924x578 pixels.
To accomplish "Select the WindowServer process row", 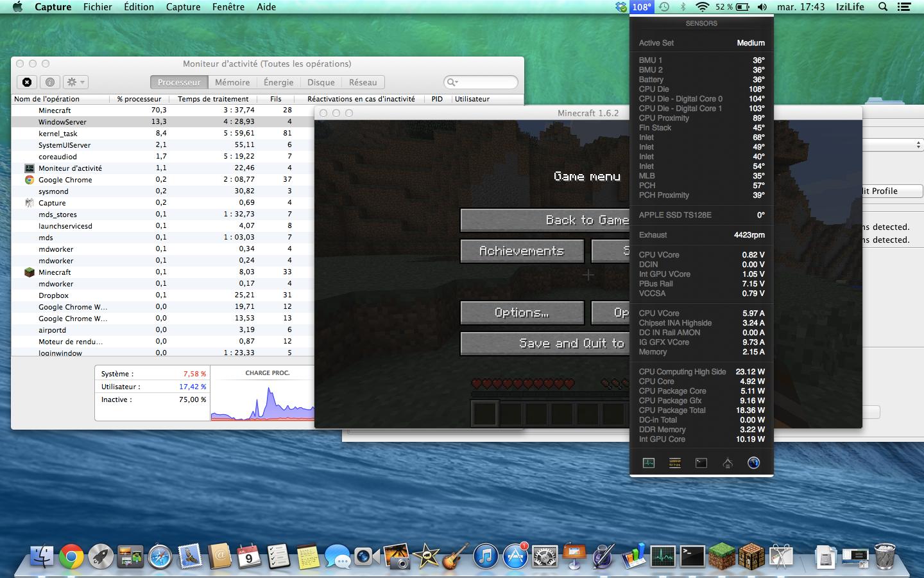I will point(162,121).
